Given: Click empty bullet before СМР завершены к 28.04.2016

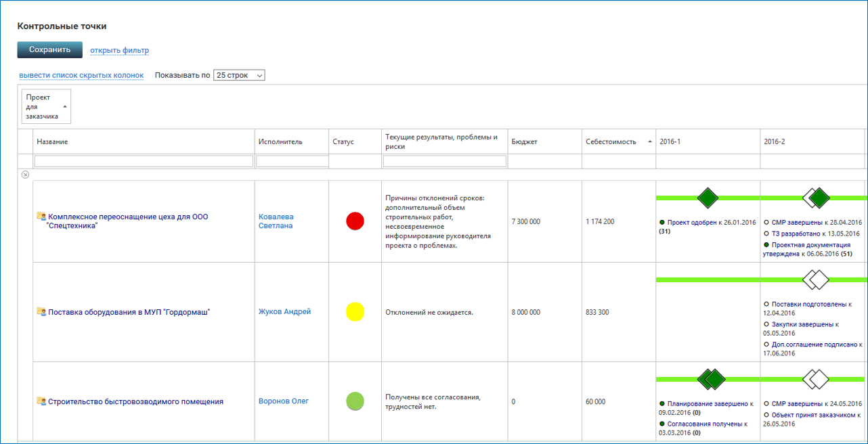Looking at the screenshot, I should pyautogui.click(x=766, y=222).
